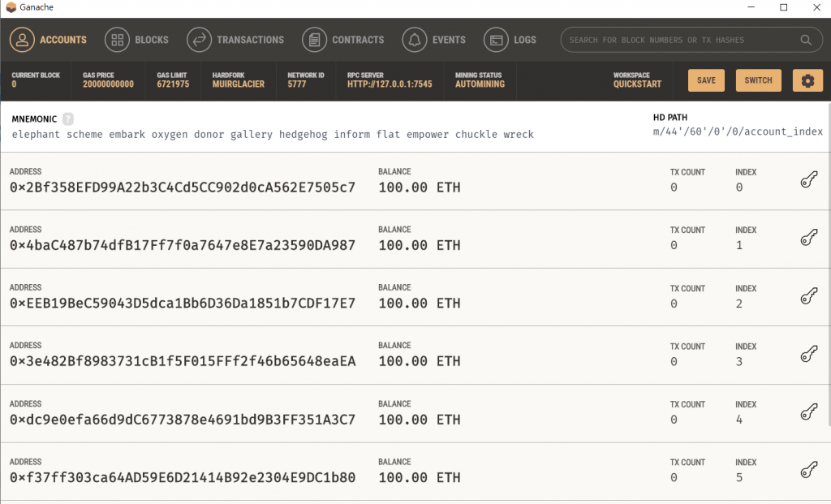Open the Accounts tab

[x=48, y=40]
